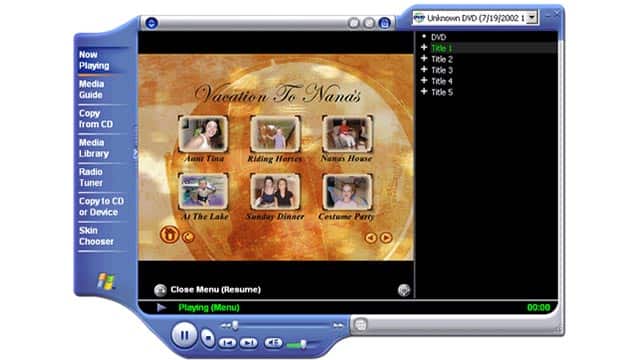Toggle the playlist pane button in top bar
The height and width of the screenshot is (360, 640).
point(384,23)
